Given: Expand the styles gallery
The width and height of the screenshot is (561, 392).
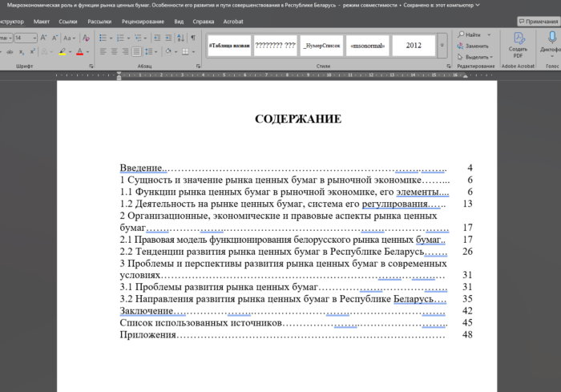Looking at the screenshot, I should click(442, 46).
